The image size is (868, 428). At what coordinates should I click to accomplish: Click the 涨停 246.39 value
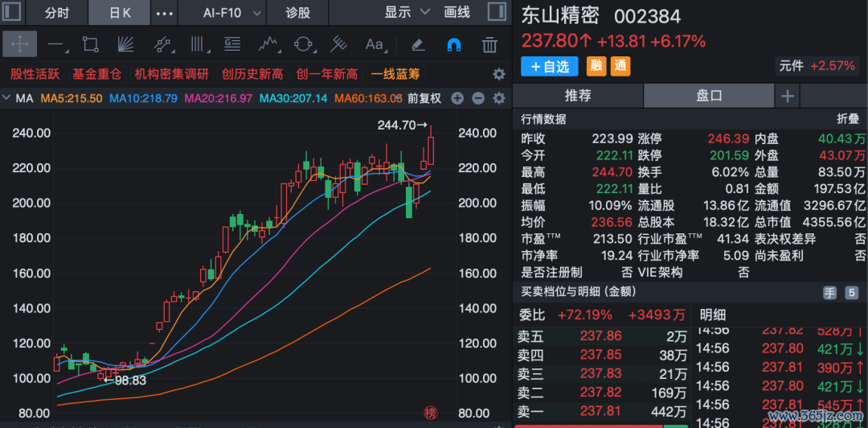pyautogui.click(x=728, y=138)
